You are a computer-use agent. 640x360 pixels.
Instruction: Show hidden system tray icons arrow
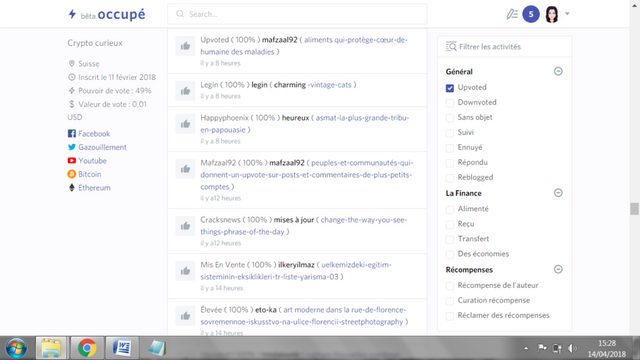click(526, 348)
